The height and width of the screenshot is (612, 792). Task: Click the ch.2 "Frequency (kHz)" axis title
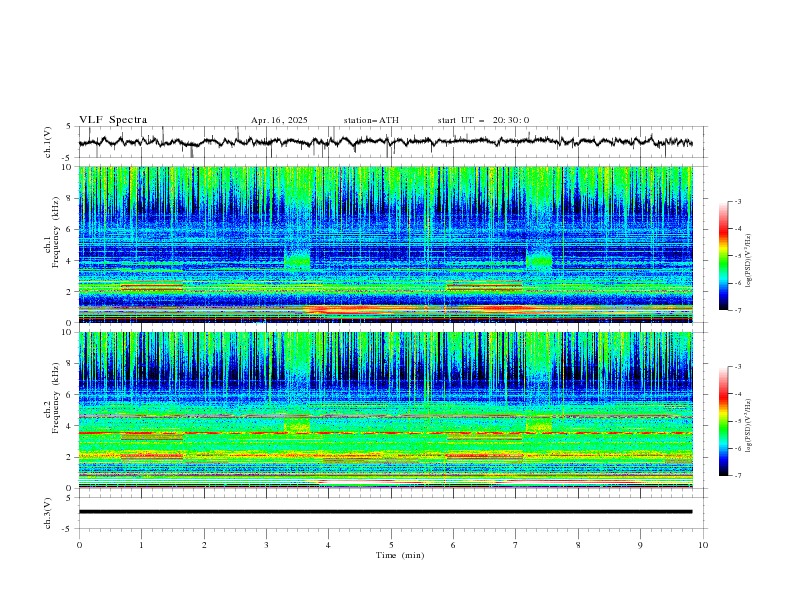point(55,398)
